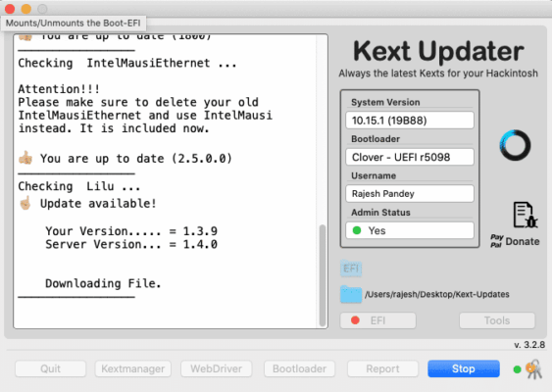Click the 'Downloading File.' log line
Viewport: 552px width, 392px height.
point(103,283)
